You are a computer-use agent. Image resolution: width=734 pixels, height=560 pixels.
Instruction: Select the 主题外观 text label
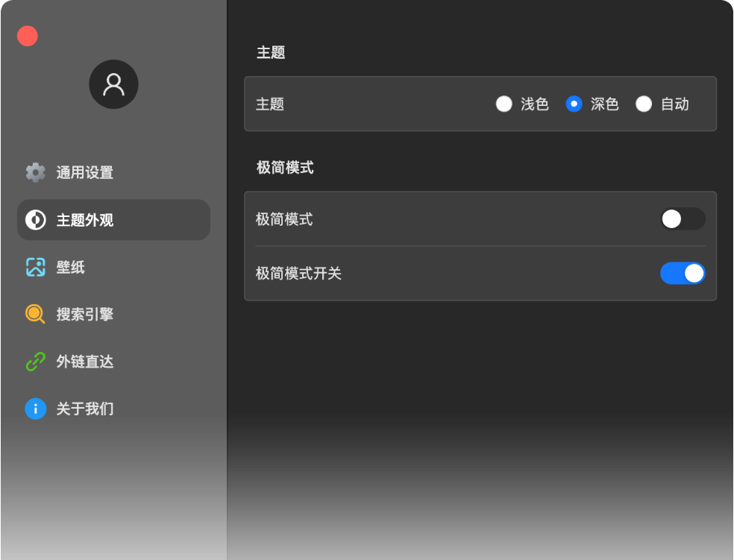(85, 220)
